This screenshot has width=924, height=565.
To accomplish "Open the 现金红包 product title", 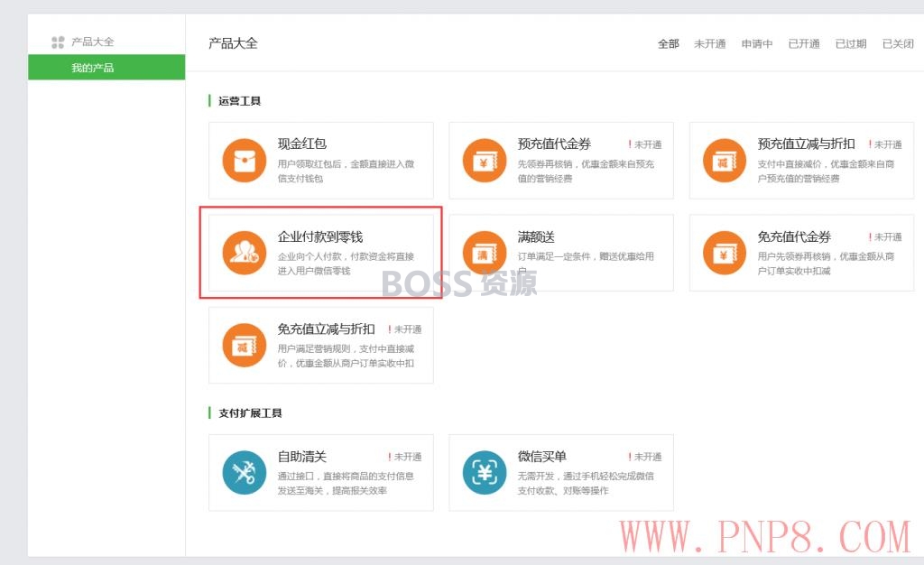I will 301,144.
